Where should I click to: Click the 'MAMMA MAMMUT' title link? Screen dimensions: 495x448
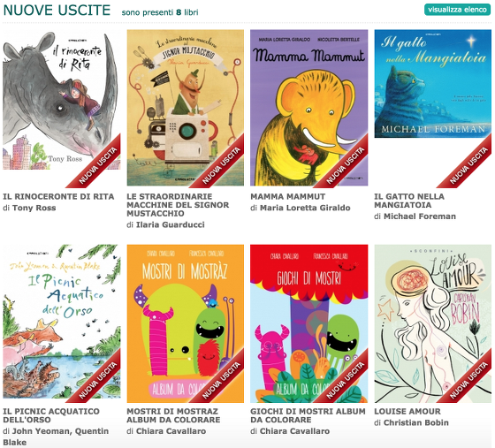tap(288, 196)
